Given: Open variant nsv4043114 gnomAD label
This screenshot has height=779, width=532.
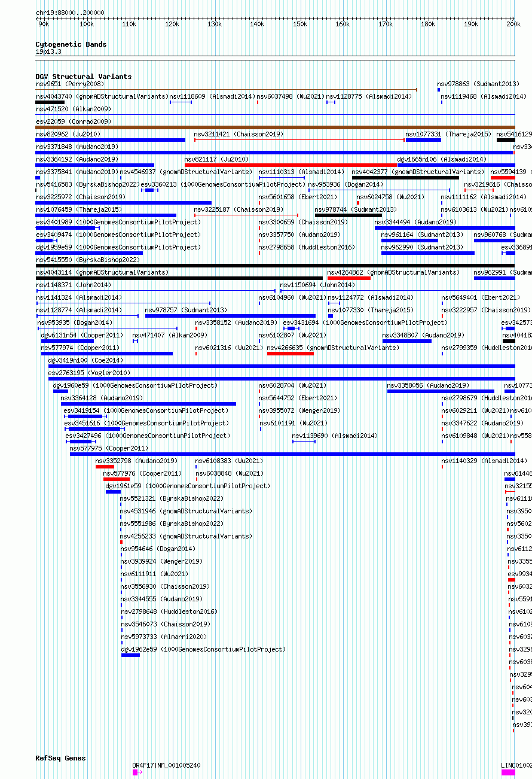Looking at the screenshot, I should (102, 273).
